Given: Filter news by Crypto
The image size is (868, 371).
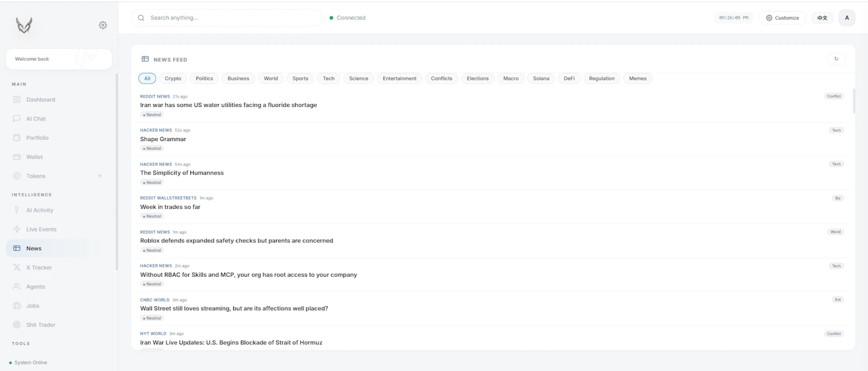Looking at the screenshot, I should click(x=173, y=79).
